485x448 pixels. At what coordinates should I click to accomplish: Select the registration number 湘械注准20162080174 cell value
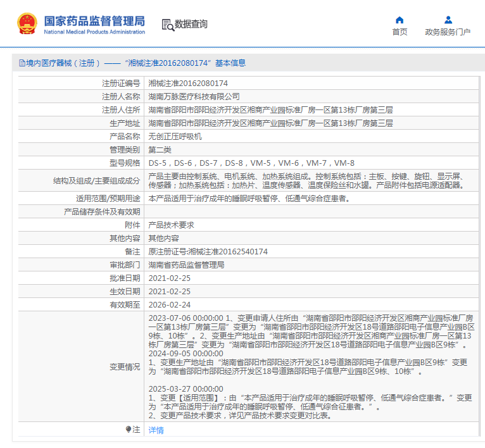click(x=188, y=83)
